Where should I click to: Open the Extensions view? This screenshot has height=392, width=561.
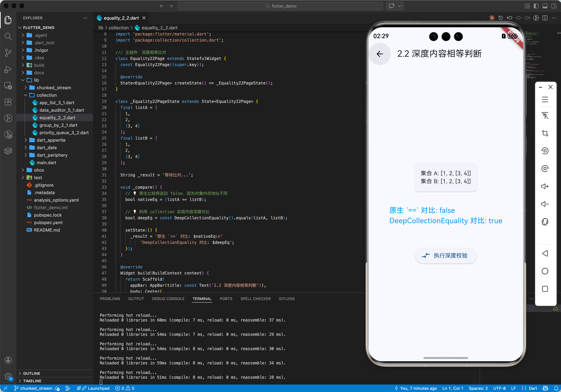tap(8, 102)
